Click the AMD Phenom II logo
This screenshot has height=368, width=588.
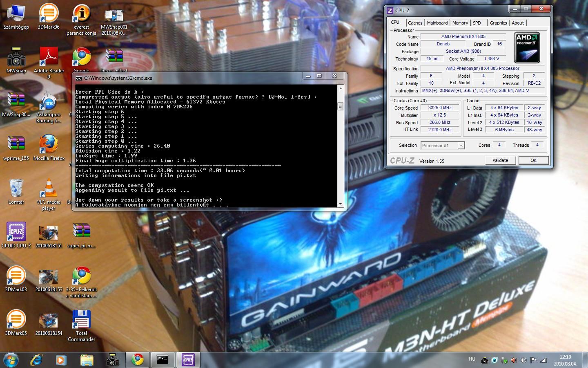click(527, 47)
